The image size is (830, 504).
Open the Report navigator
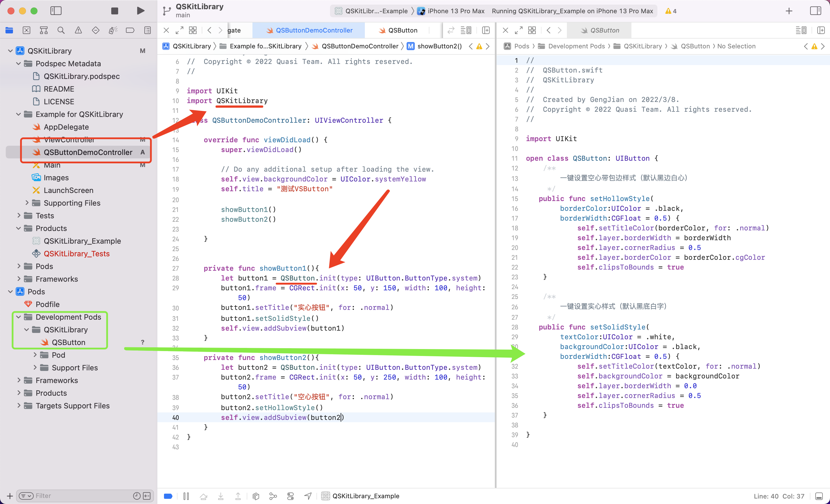point(148,30)
